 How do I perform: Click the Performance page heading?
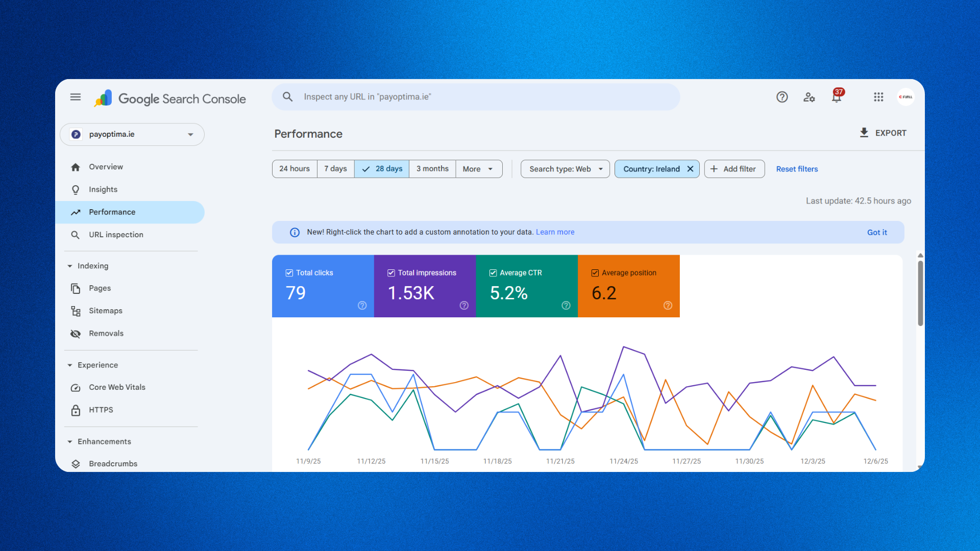tap(308, 134)
